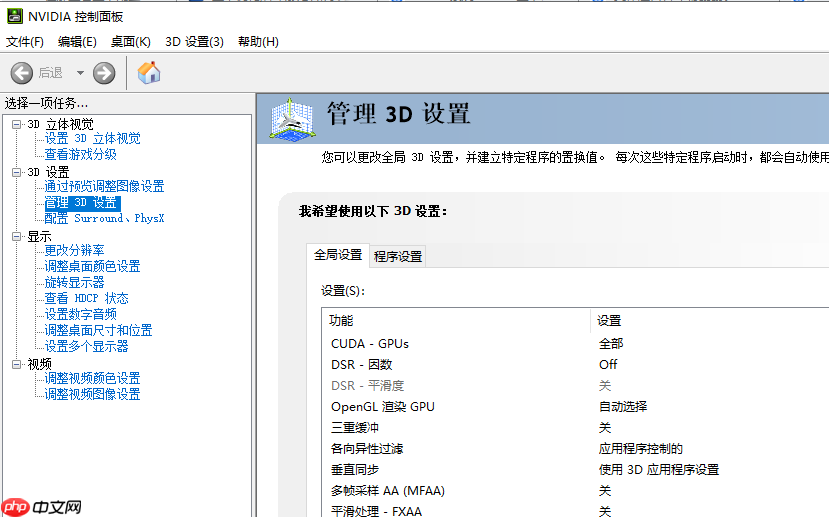The height and width of the screenshot is (517, 829).
Task: Switch to the 全局设置 tab
Action: pyautogui.click(x=338, y=255)
